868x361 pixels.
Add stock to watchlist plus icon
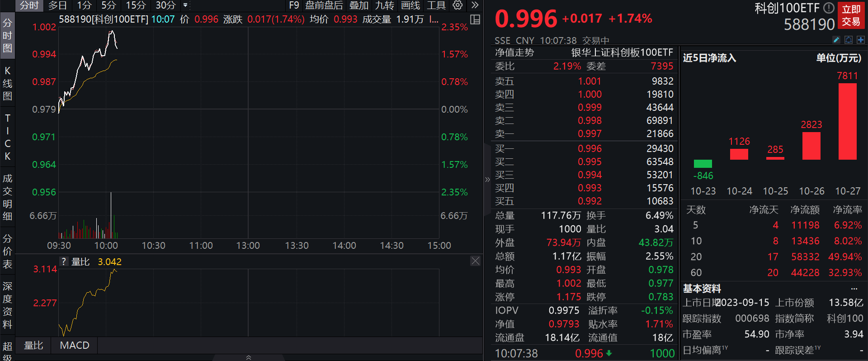pos(860,40)
